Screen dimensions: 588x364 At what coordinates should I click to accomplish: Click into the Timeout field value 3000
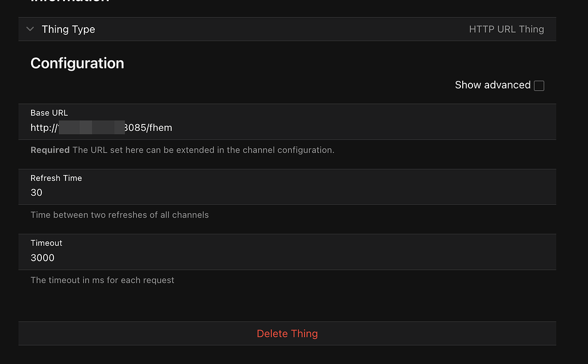pyautogui.click(x=43, y=258)
